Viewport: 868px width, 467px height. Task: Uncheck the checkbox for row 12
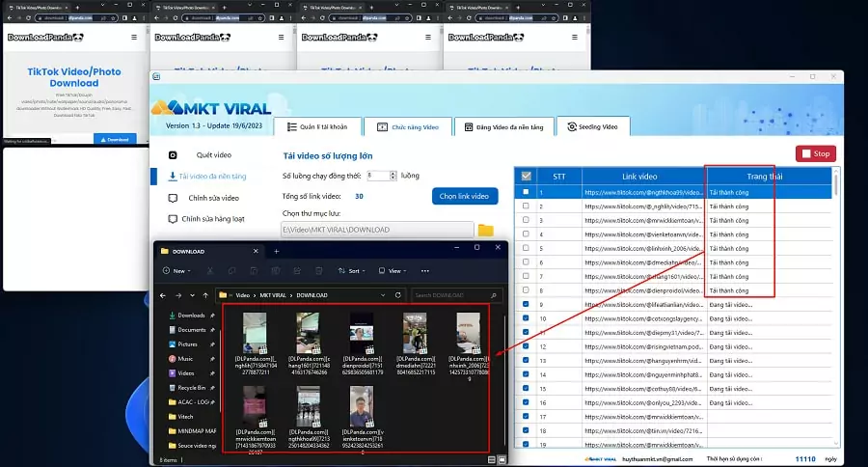(x=526, y=346)
